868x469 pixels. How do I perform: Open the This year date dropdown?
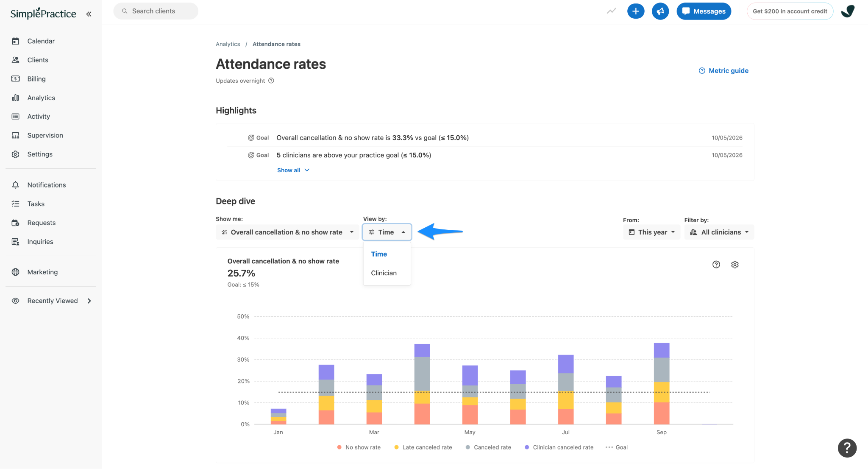[x=651, y=232]
